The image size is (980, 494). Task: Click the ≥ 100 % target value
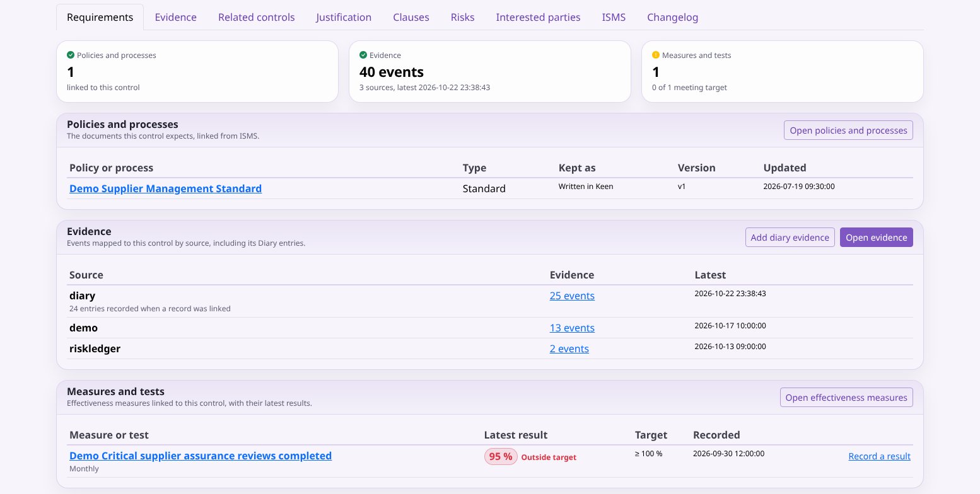(x=648, y=454)
